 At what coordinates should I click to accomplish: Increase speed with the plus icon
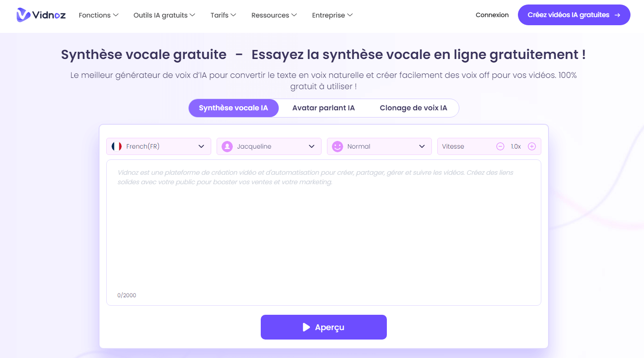click(x=532, y=146)
